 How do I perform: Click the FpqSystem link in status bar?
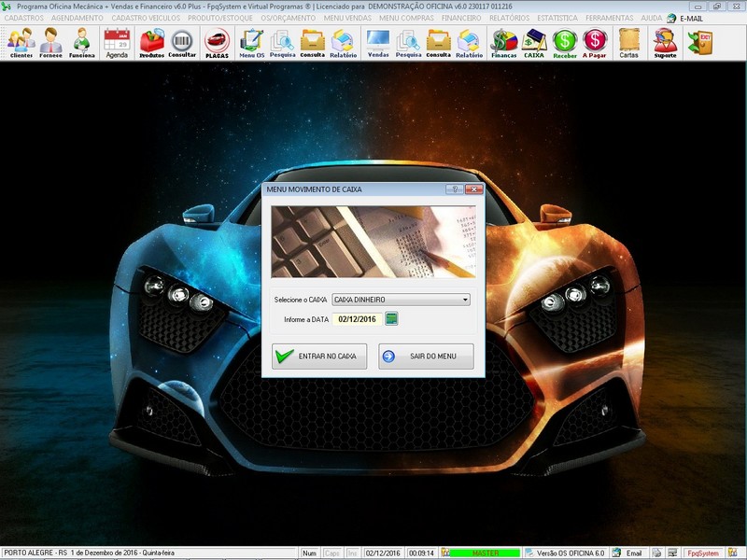703,553
